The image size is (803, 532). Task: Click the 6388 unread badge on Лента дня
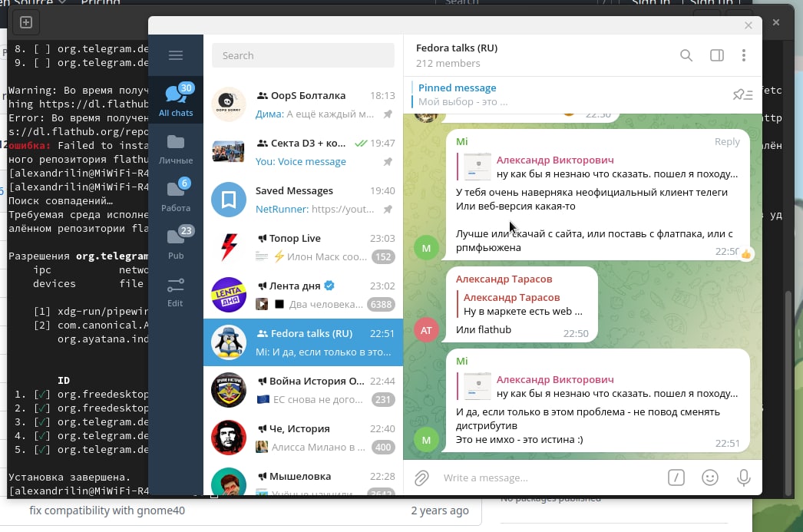(381, 304)
